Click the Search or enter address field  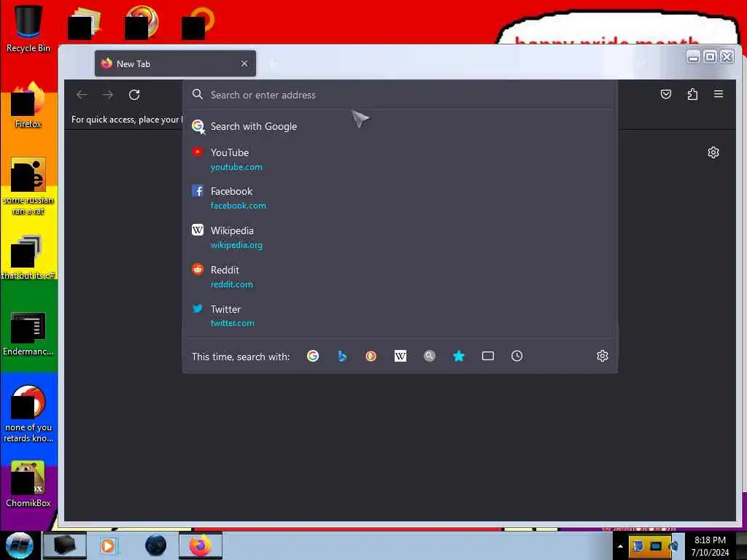pos(400,95)
